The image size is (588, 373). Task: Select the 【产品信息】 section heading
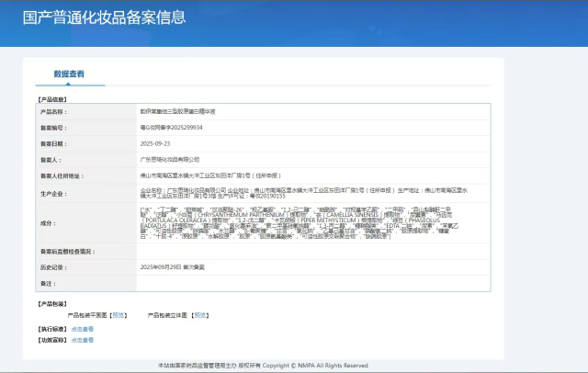point(52,99)
